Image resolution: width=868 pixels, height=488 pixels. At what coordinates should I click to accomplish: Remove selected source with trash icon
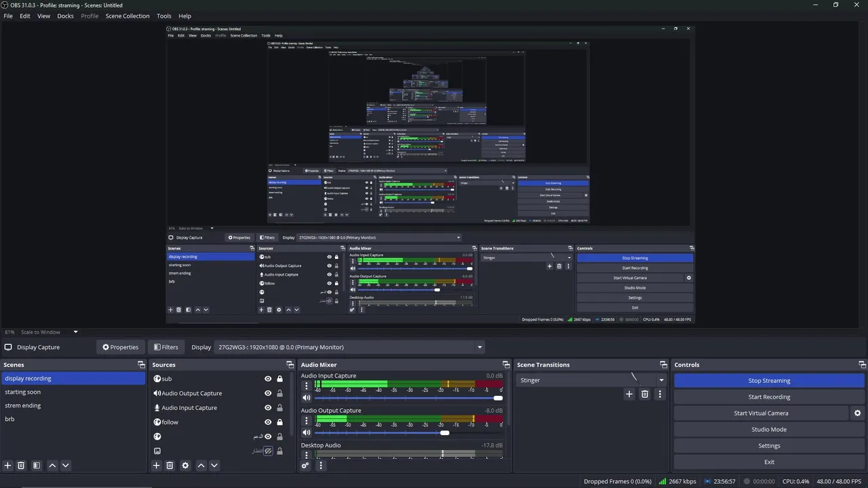coord(170,466)
